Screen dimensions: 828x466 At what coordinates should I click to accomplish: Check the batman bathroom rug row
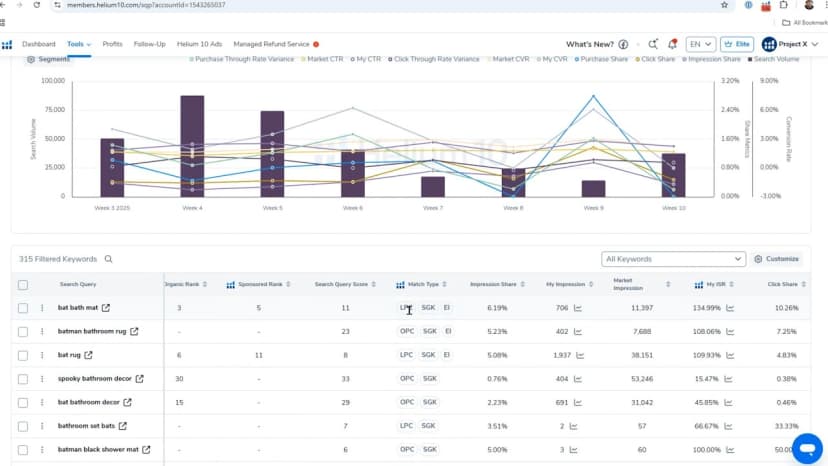(23, 331)
